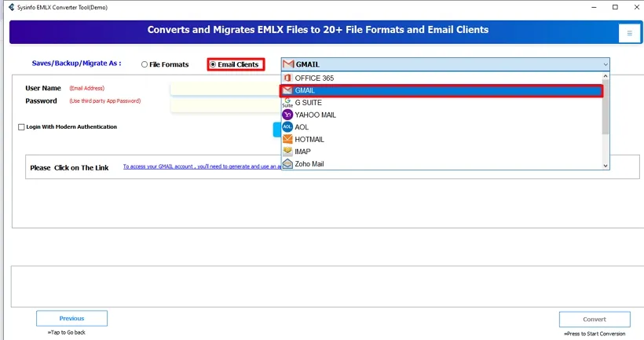Viewport: 644px width, 340px height.
Task: Click the '(Email Address)' hint text
Action: (x=86, y=88)
